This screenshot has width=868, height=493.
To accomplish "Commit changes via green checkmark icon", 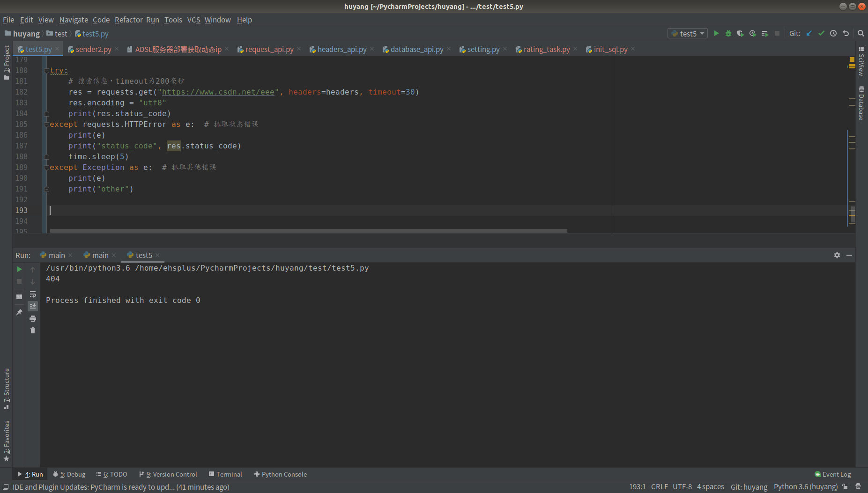I will coord(821,33).
